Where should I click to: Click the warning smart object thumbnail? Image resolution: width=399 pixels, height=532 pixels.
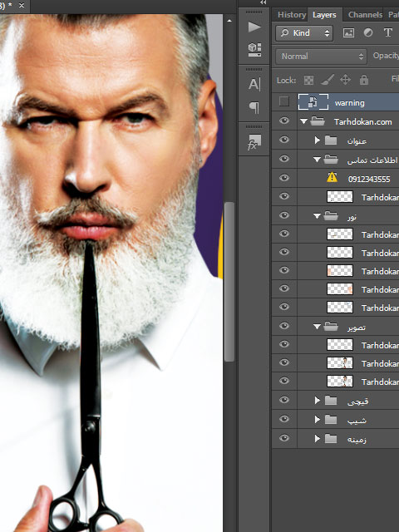(x=313, y=102)
